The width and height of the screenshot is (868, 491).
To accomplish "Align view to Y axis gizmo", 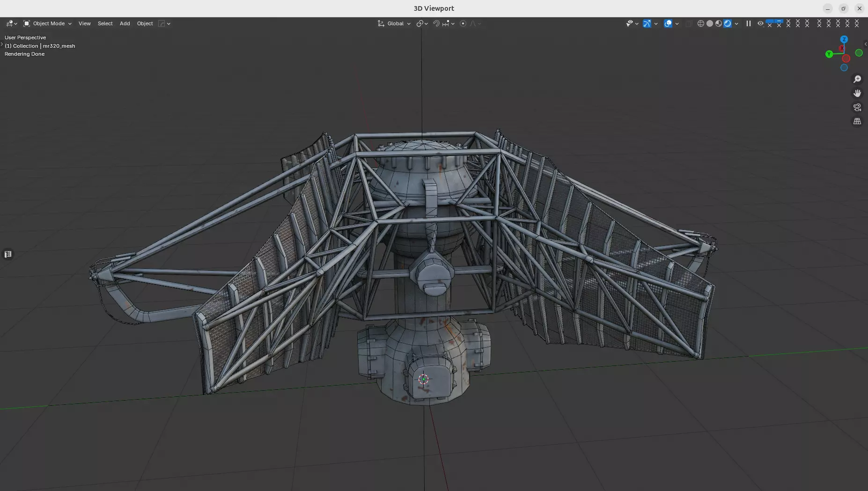I will tap(829, 54).
